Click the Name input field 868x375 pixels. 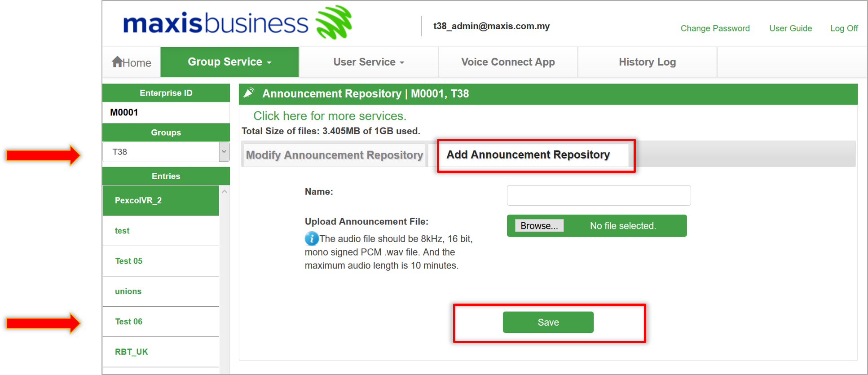pyautogui.click(x=599, y=195)
